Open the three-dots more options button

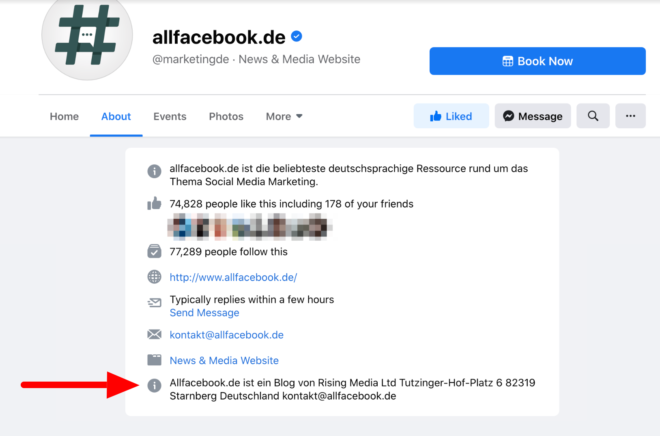630,116
